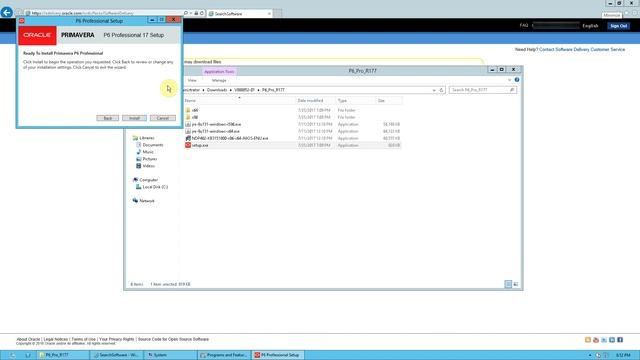The width and height of the screenshot is (640, 360).
Task: Click the browser back arrow button
Action: click(7, 12)
